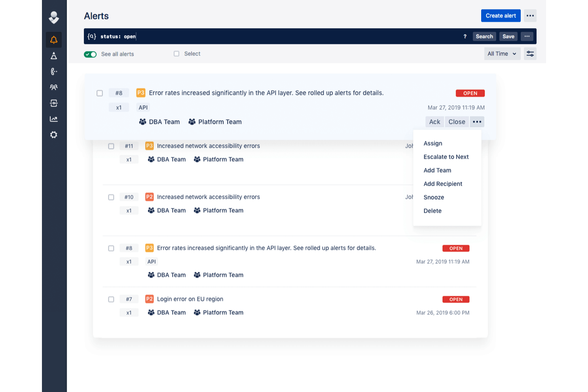Image resolution: width=588 pixels, height=392 pixels.
Task: Click the Create alert button
Action: [x=501, y=15]
